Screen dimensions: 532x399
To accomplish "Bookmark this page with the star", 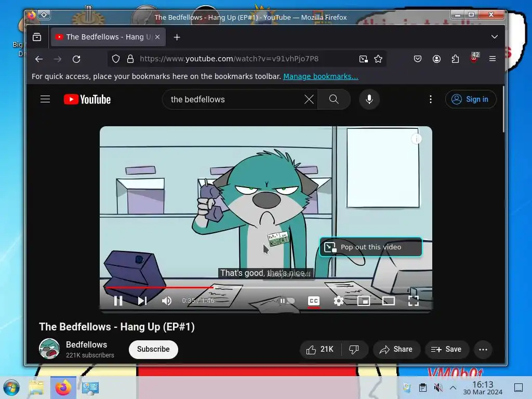I will pos(378,59).
